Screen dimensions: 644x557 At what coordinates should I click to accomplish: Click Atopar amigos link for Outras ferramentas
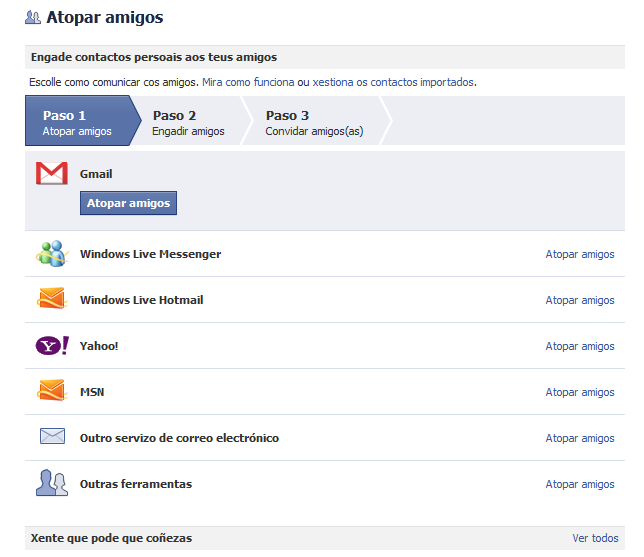point(579,484)
